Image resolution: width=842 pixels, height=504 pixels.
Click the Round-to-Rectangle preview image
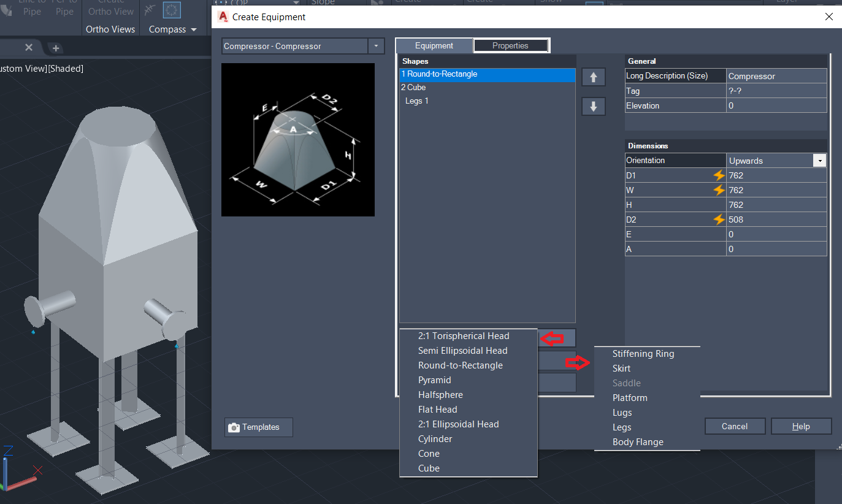pyautogui.click(x=298, y=140)
